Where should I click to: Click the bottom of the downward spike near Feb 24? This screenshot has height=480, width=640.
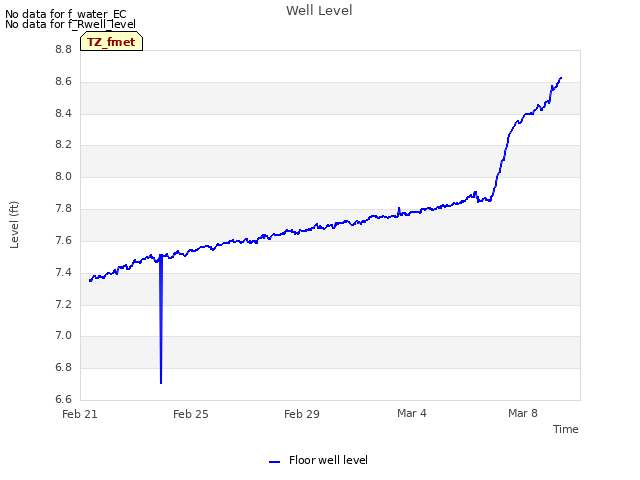(161, 382)
